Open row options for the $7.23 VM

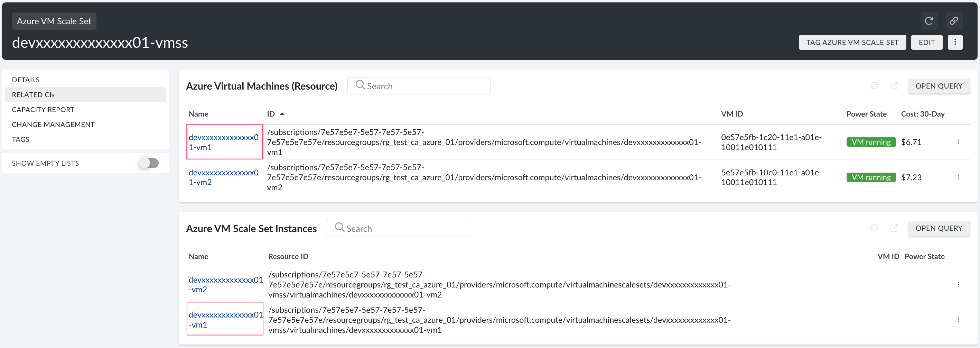959,177
